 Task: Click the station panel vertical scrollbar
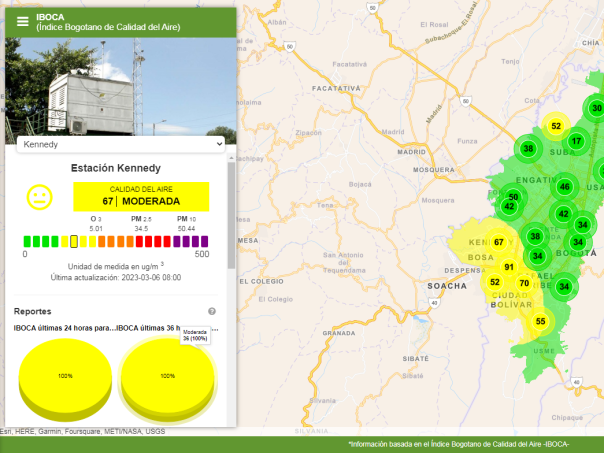pyautogui.click(x=231, y=215)
